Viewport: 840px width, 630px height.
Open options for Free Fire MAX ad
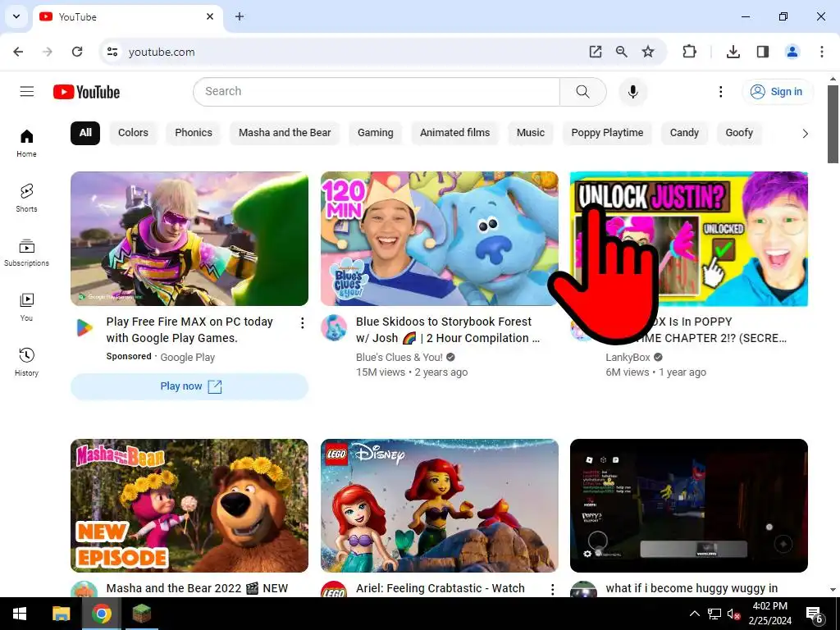(x=302, y=322)
